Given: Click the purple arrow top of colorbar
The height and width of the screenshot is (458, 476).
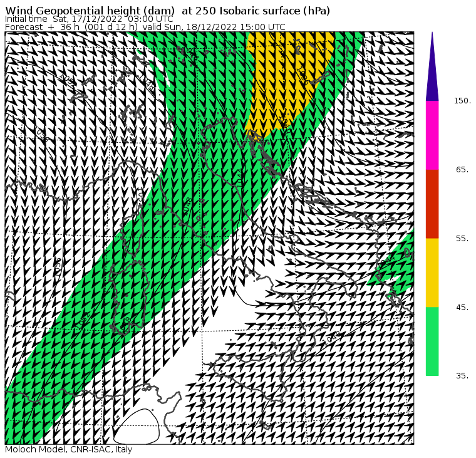Looking at the screenshot, I should tap(432, 66).
